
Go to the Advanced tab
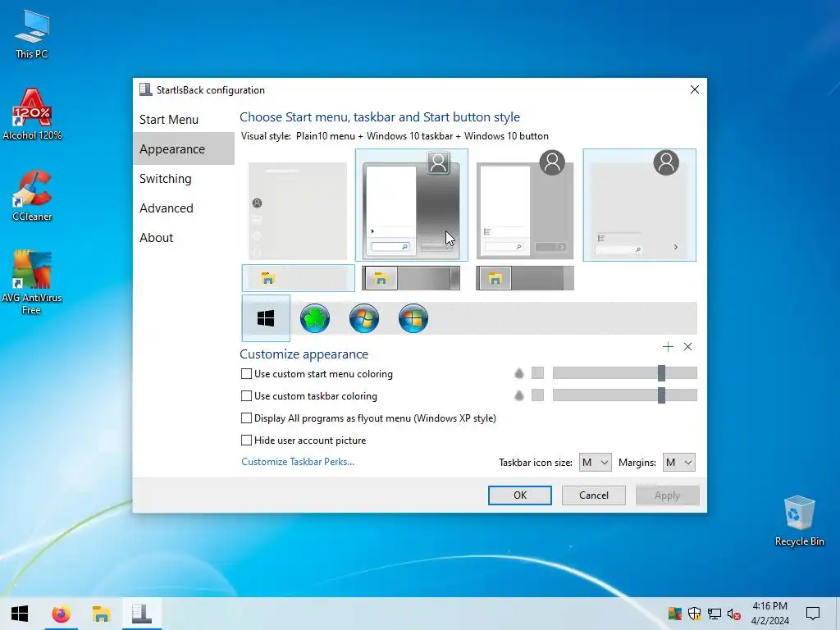tap(184, 208)
